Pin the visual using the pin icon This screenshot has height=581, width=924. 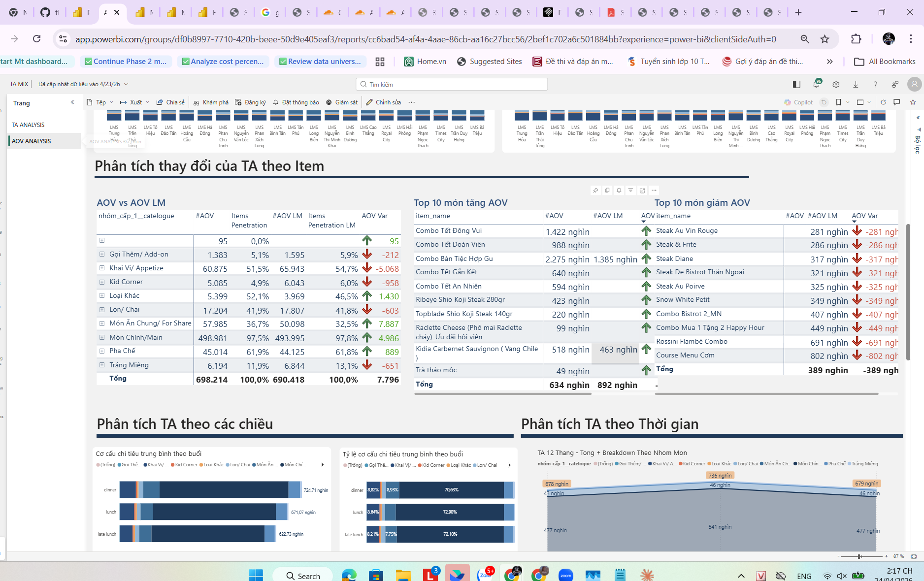click(595, 191)
